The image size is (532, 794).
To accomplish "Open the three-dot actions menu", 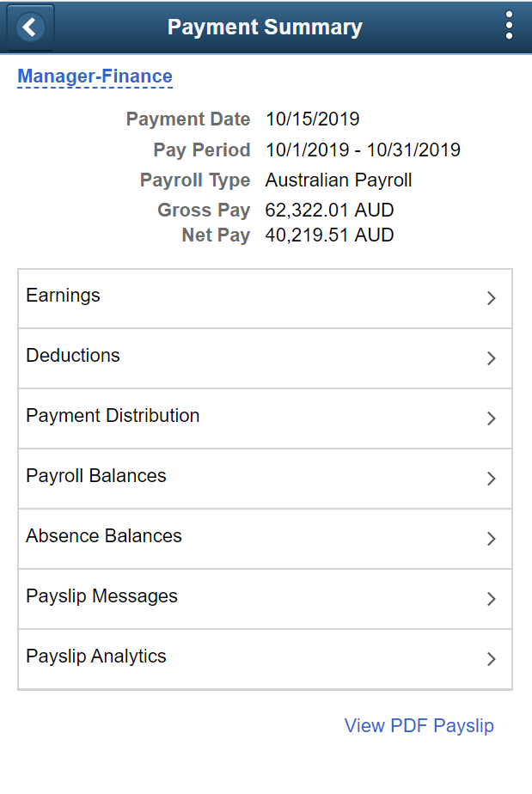I will [509, 27].
